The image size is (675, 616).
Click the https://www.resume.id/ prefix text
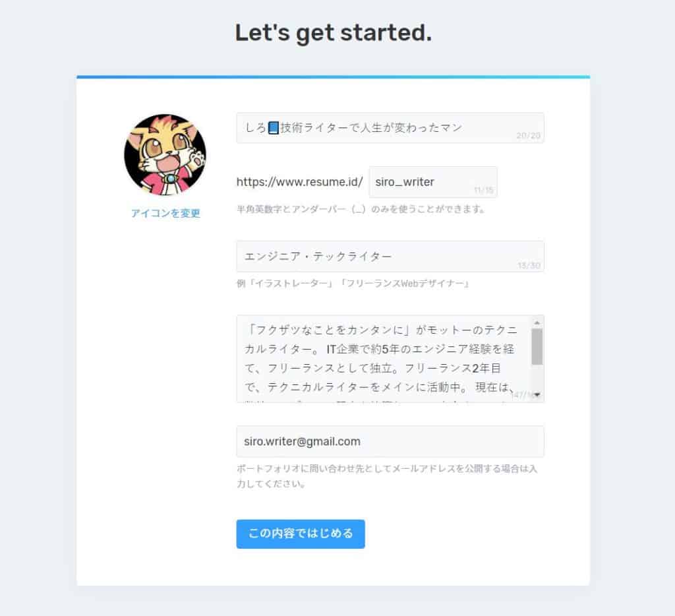pyautogui.click(x=300, y=182)
